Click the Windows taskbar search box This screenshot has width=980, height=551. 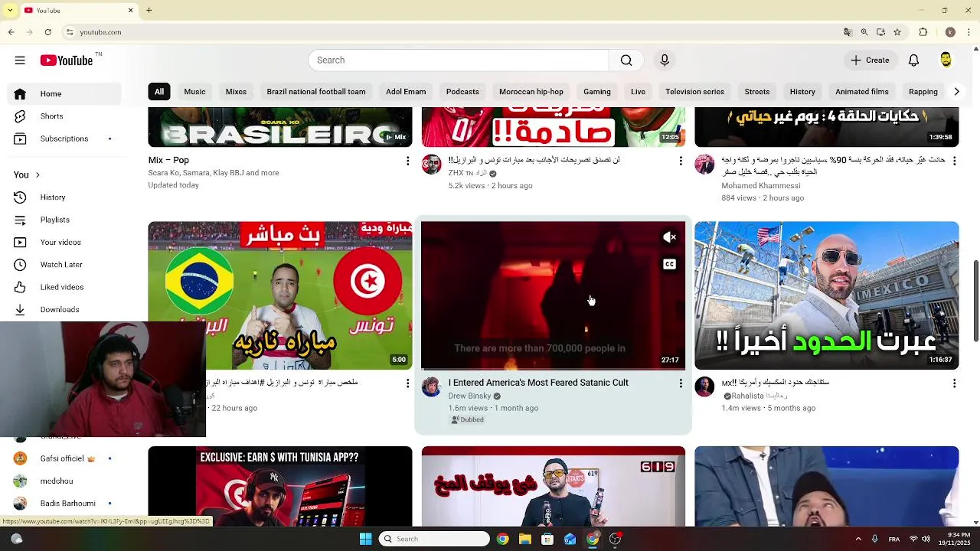pos(434,539)
